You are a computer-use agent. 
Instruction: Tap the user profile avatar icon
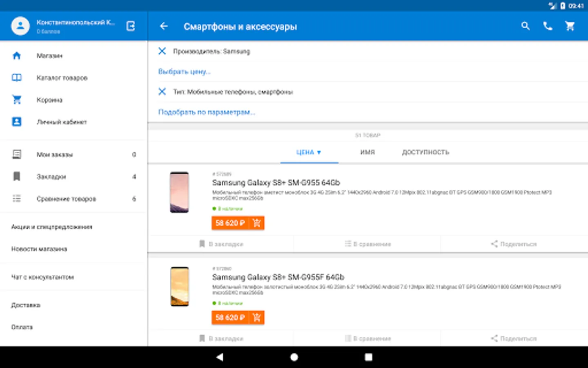[x=20, y=26]
